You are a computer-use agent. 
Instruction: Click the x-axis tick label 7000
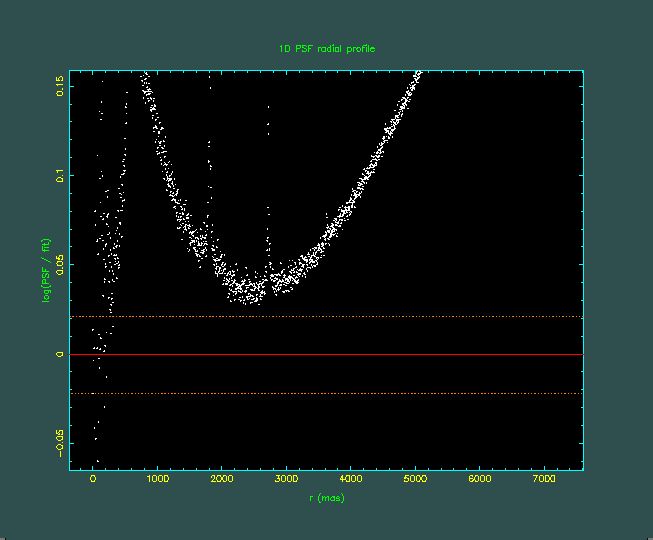pyautogui.click(x=543, y=481)
